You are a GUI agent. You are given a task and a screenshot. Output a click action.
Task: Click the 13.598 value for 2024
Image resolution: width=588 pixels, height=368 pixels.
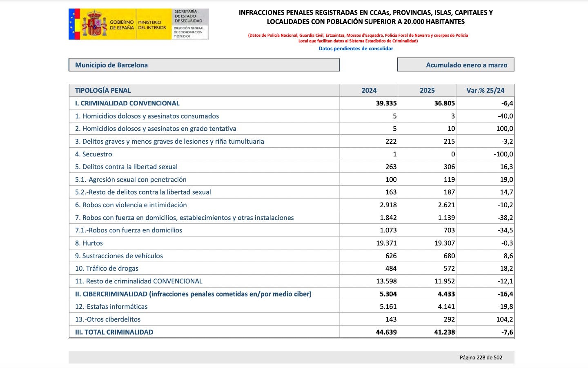[386, 281]
